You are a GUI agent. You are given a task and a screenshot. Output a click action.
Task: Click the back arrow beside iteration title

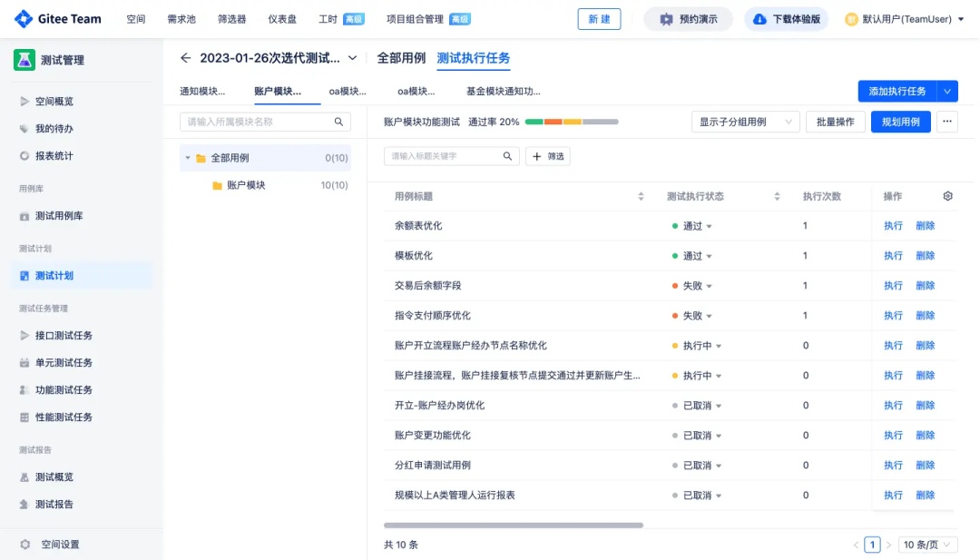[186, 58]
